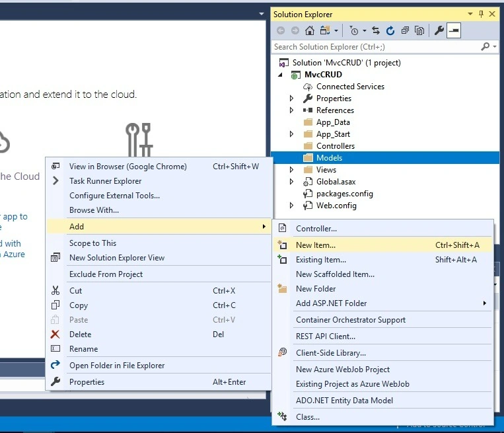The height and width of the screenshot is (433, 504).
Task: Select Copy from context menu
Action: click(159, 305)
